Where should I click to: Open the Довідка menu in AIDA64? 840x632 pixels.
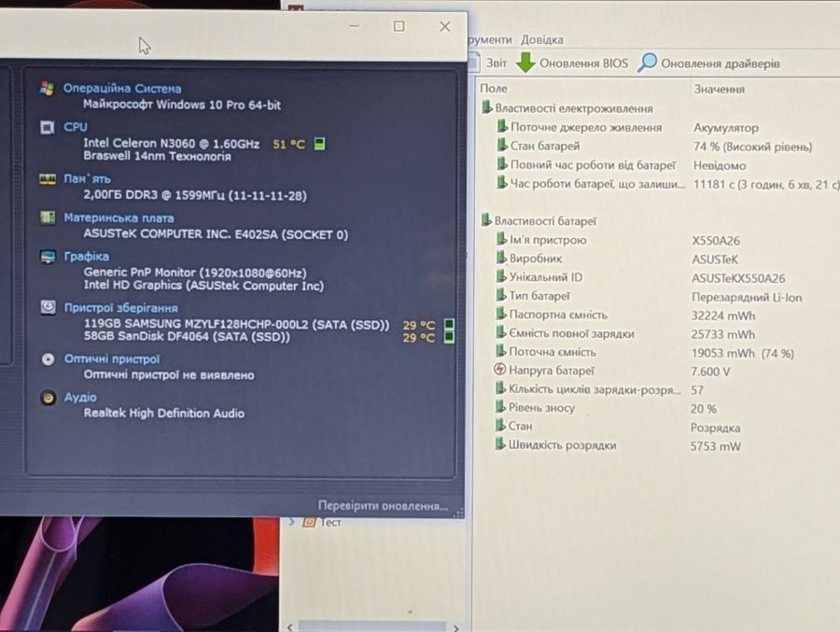(541, 39)
